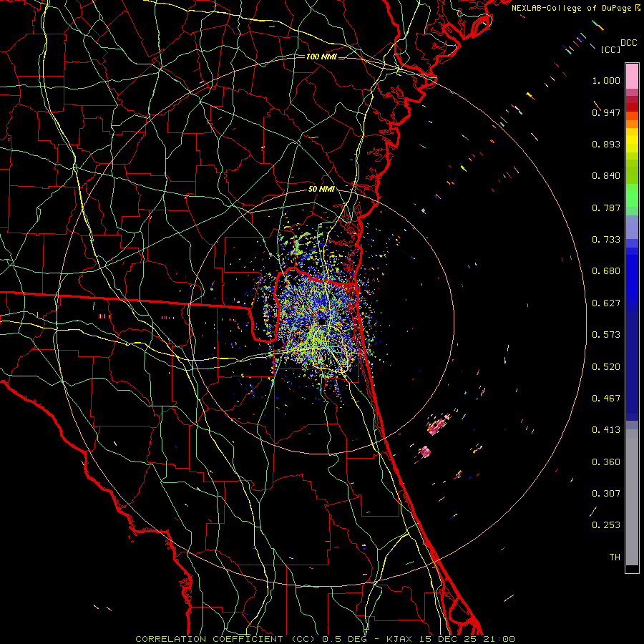
Task: Click the smaller pink echo near the coastline
Action: click(x=424, y=452)
